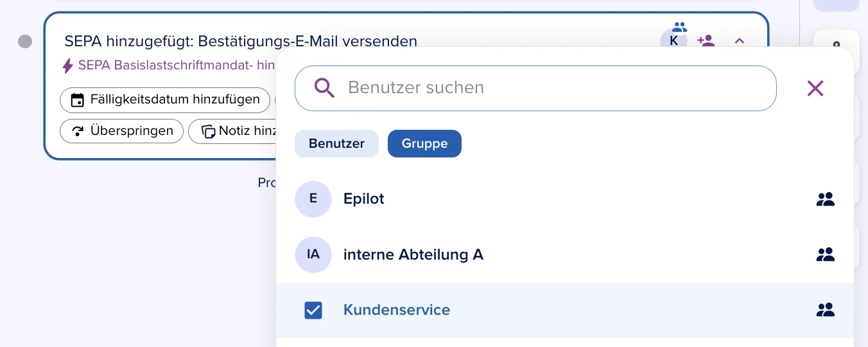868x347 pixels.
Task: Click the IA avatar circle
Action: (313, 254)
